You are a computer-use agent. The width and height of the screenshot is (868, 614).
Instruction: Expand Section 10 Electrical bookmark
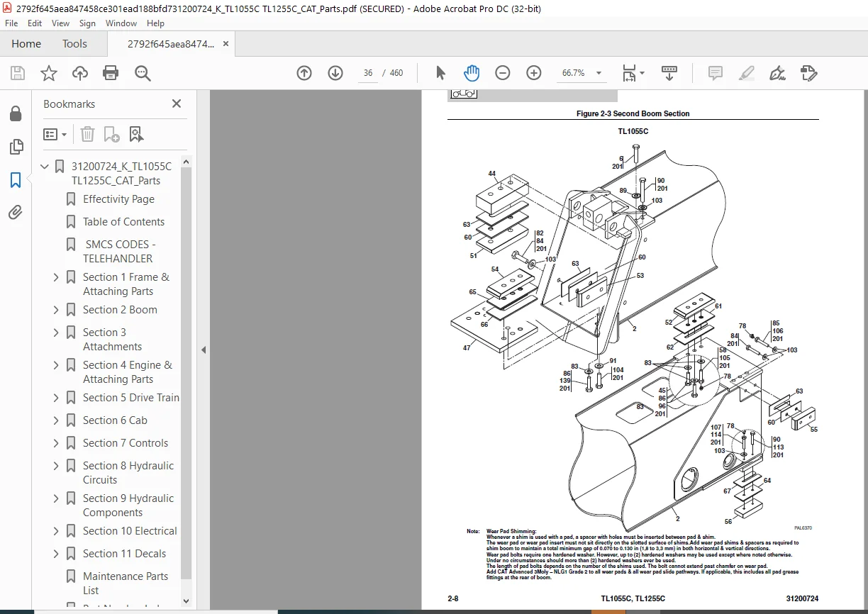click(x=57, y=531)
